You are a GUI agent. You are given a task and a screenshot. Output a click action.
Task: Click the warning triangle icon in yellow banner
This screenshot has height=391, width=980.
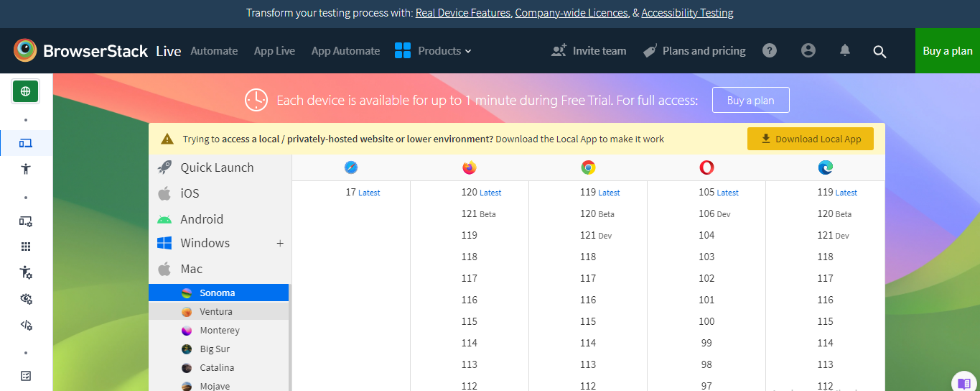coord(167,139)
